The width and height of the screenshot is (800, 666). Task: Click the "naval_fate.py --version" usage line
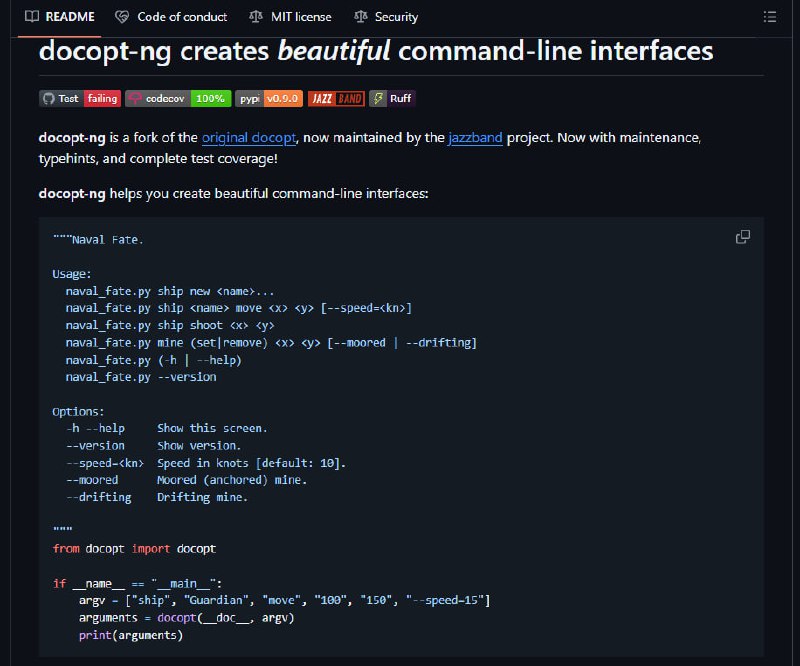click(141, 377)
